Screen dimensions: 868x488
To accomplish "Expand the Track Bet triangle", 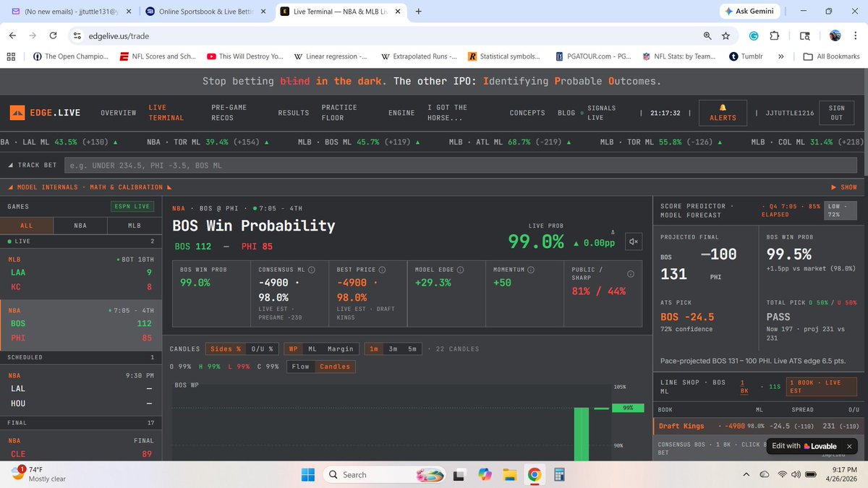I will 10,166.
